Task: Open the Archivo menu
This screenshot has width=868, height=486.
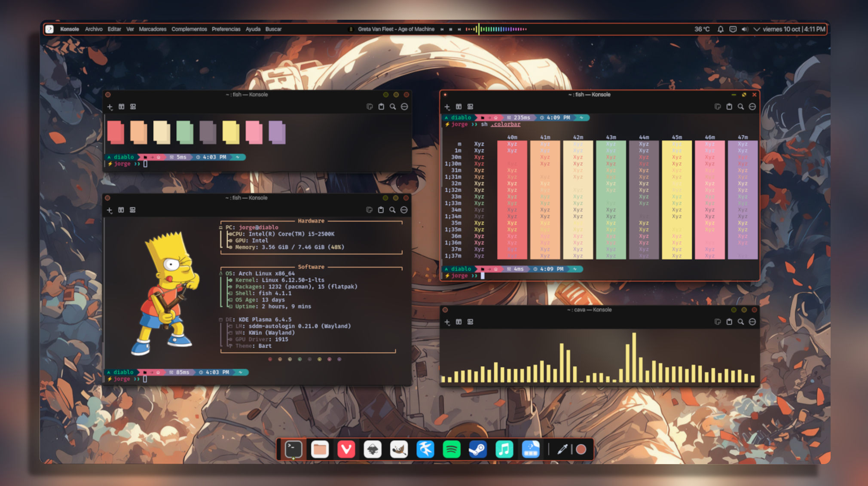Action: (x=94, y=29)
